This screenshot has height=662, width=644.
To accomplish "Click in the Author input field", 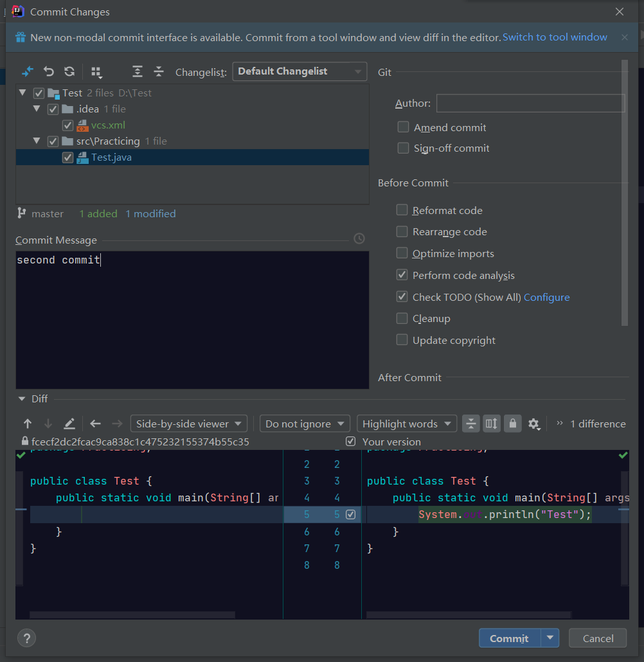I will 530,103.
